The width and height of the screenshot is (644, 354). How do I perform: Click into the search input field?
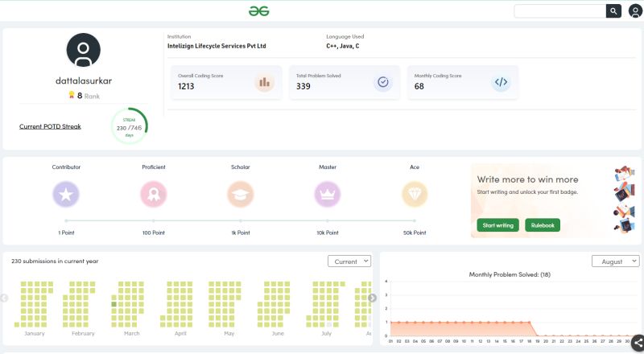(x=559, y=10)
